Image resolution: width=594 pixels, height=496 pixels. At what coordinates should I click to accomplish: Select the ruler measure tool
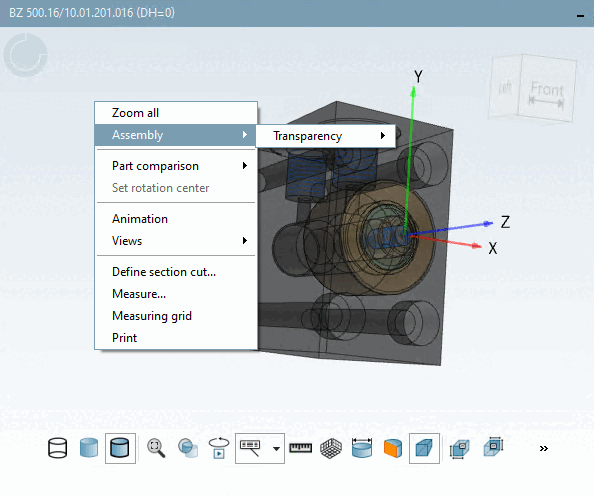(x=300, y=448)
